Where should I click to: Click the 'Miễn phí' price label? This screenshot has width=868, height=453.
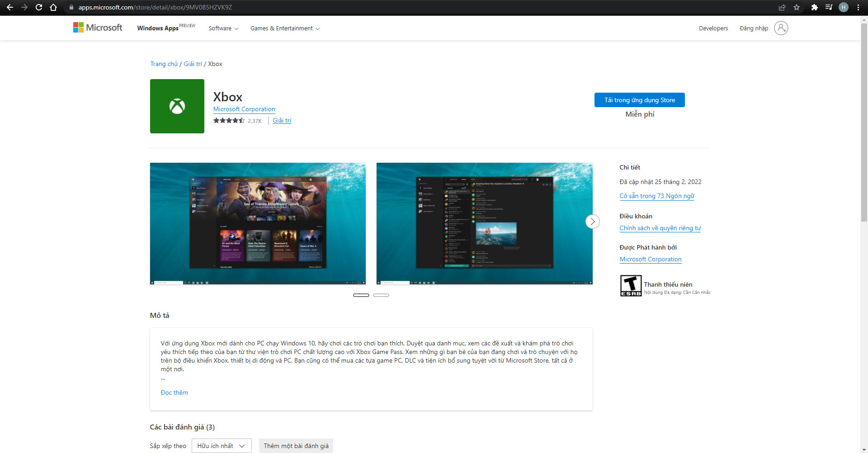tap(640, 114)
